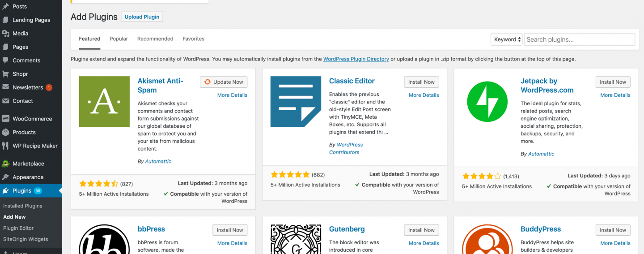The height and width of the screenshot is (254, 644).
Task: Click the Landing Pages sidebar icon
Action: coord(5,20)
